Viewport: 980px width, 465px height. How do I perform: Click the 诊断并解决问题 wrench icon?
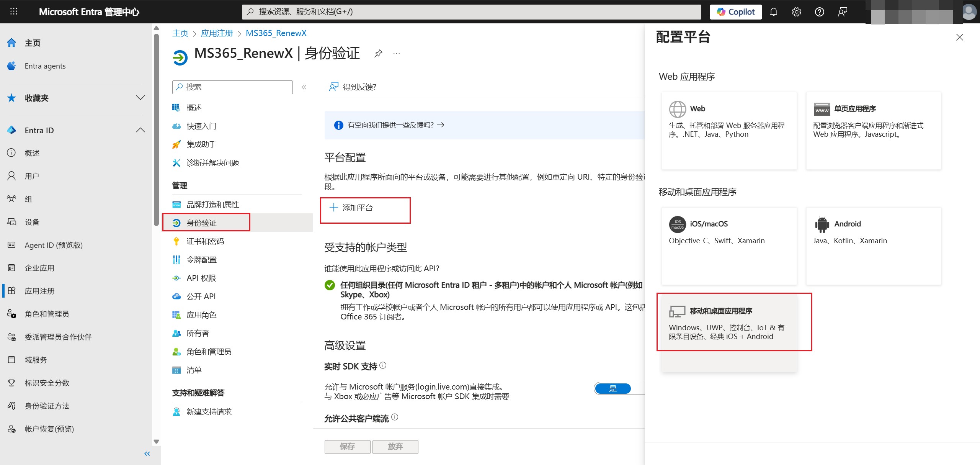pos(176,163)
